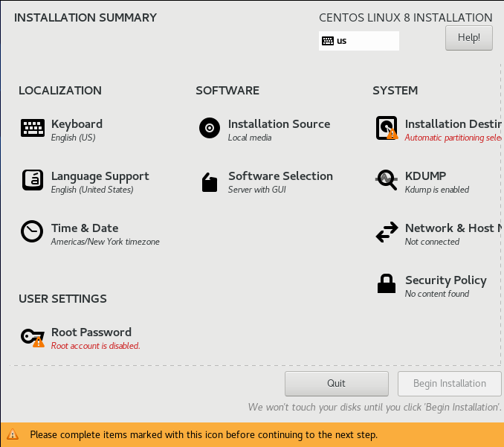Click 'Please complete items marked' warning message
This screenshot has width=504, height=447.
[204, 435]
